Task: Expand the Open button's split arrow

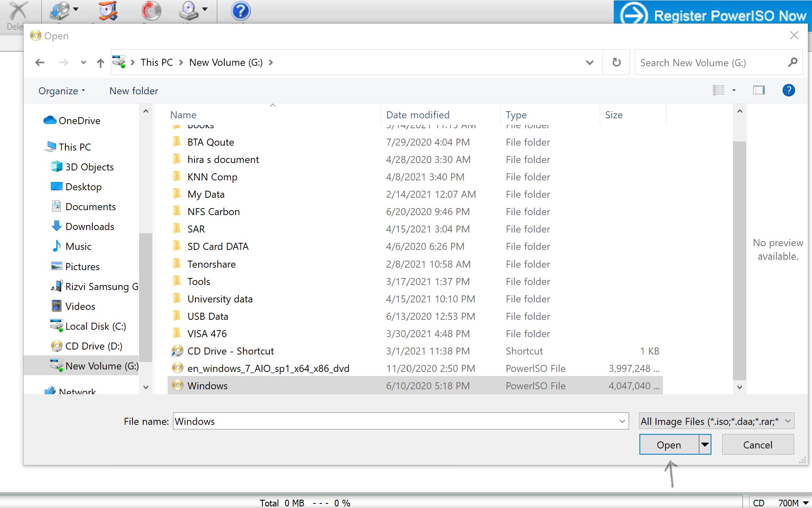Action: point(705,445)
